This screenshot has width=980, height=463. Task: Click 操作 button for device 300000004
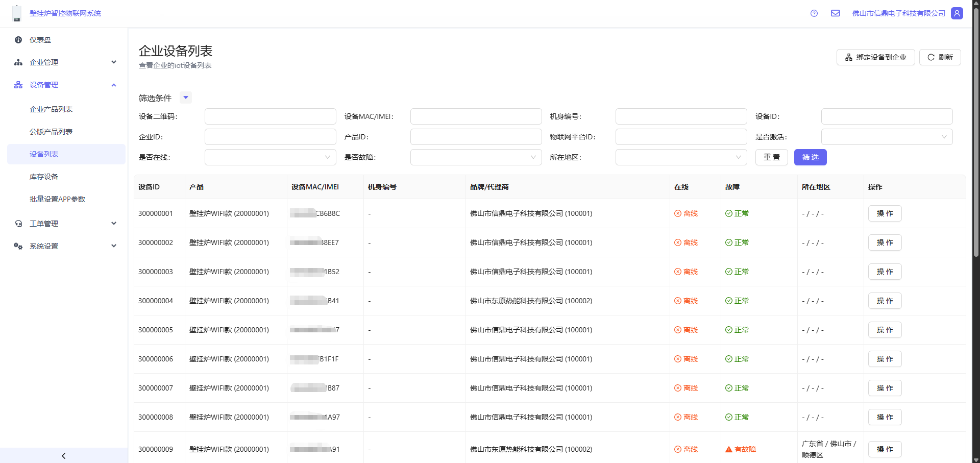[885, 301]
